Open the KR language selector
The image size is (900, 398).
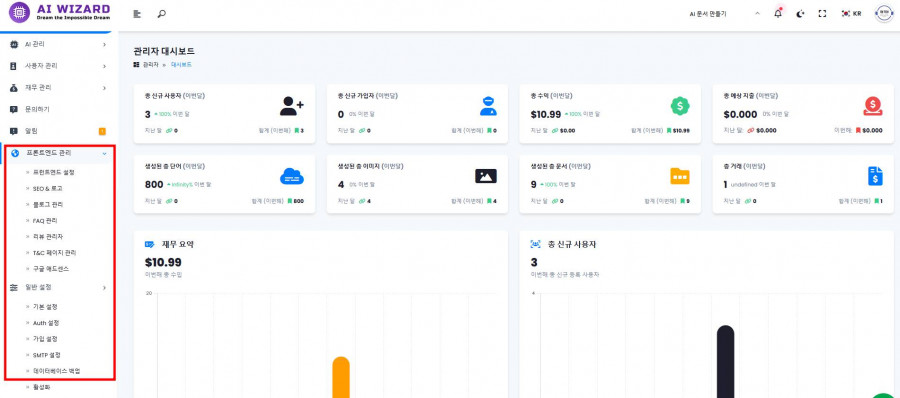pyautogui.click(x=851, y=14)
